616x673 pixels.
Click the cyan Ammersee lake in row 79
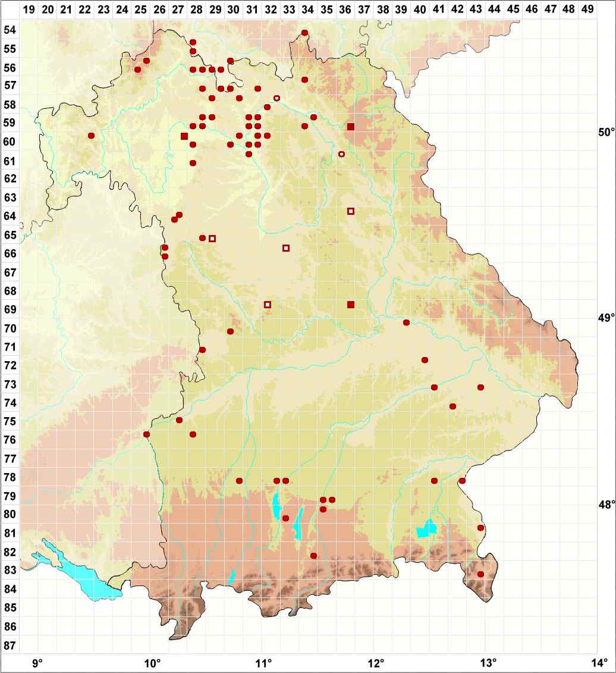coord(276,506)
